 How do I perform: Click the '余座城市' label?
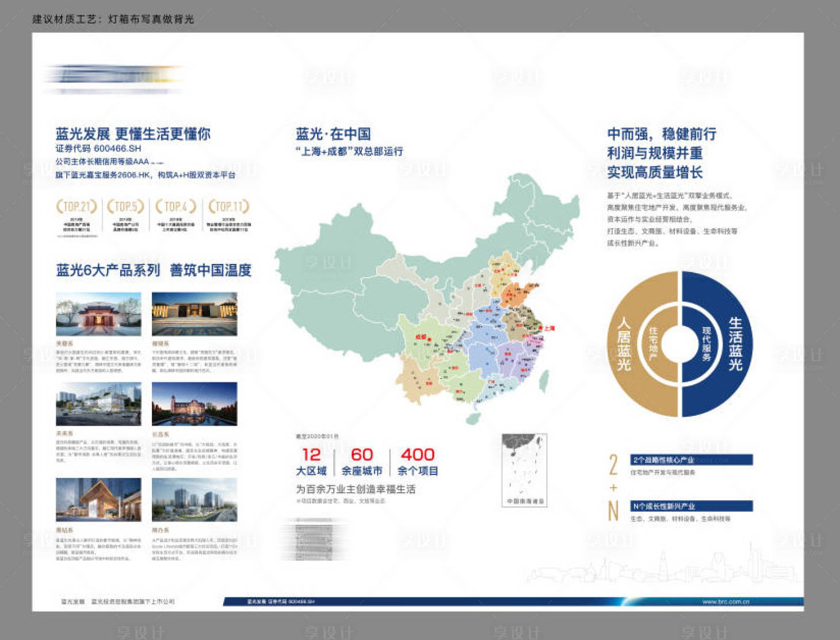(362, 471)
